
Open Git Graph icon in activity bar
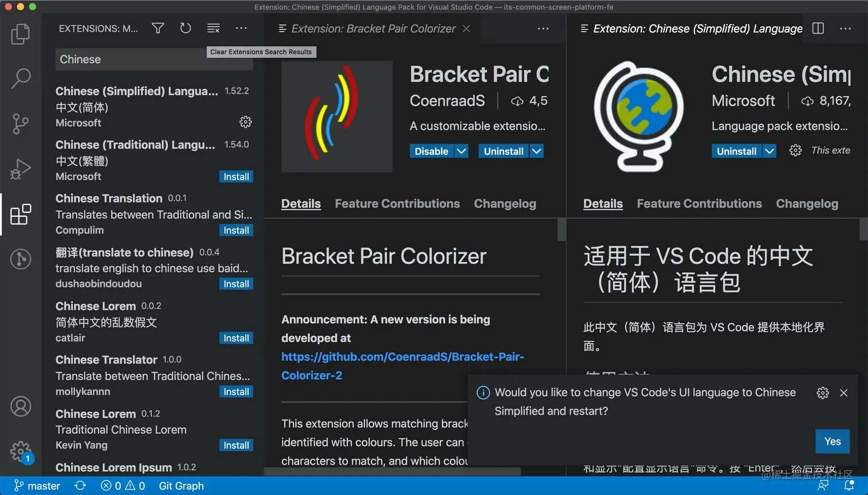tap(21, 259)
